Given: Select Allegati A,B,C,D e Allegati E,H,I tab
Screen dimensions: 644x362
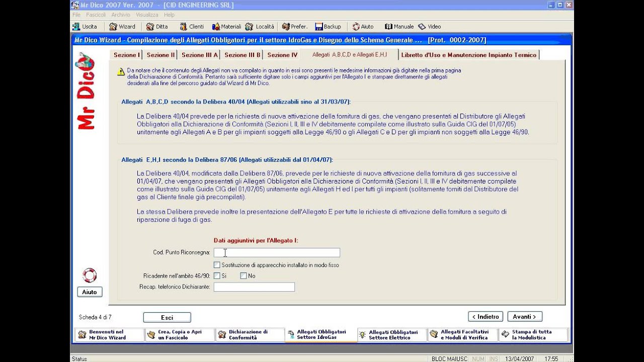Looking at the screenshot, I should (x=350, y=54).
